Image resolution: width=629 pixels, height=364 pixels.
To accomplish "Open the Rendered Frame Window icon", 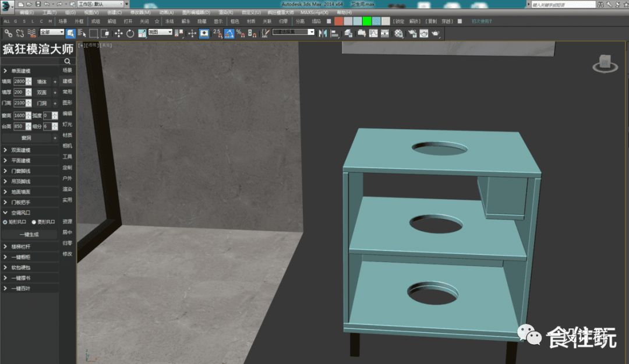I will (424, 33).
